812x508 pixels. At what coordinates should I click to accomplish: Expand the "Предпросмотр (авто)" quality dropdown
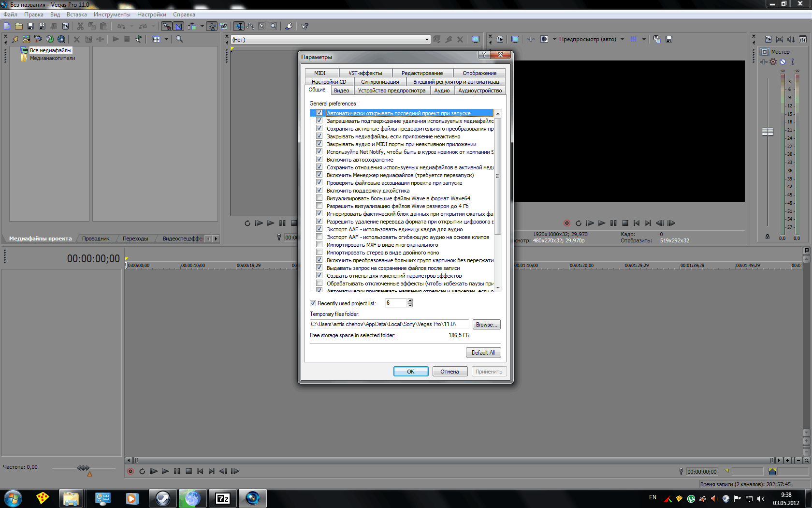pos(622,39)
